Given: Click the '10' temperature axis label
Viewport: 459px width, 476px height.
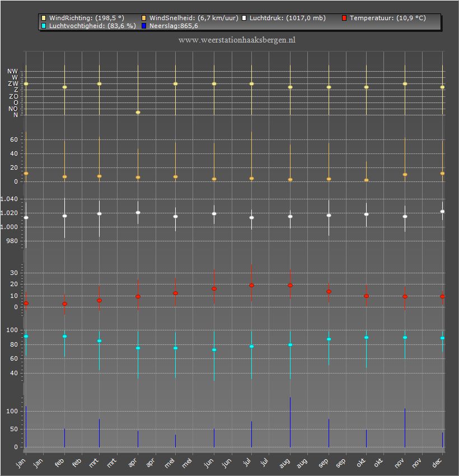Looking at the screenshot, I should click(x=14, y=296).
